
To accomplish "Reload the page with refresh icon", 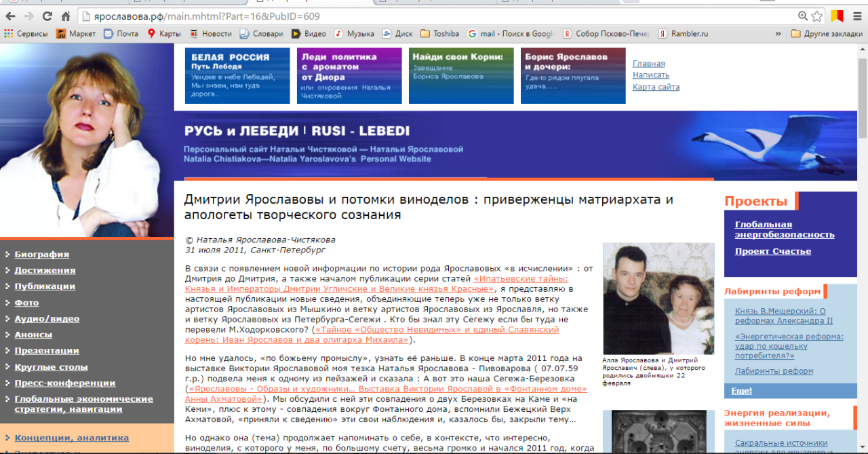I will coord(47,16).
